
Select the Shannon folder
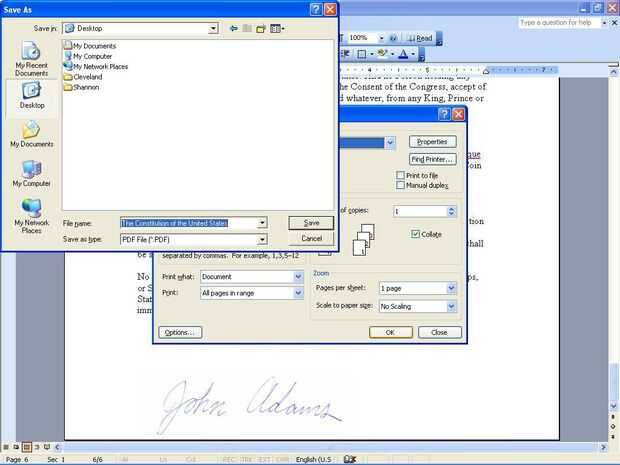81,87
